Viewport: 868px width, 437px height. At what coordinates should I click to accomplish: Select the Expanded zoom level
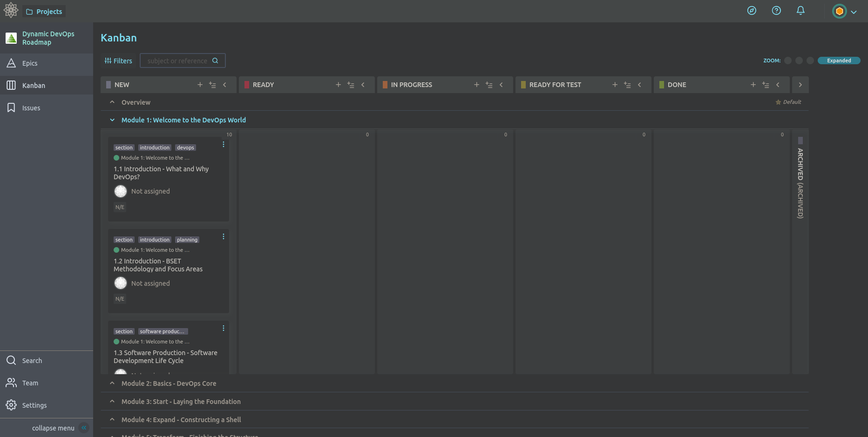coord(839,61)
